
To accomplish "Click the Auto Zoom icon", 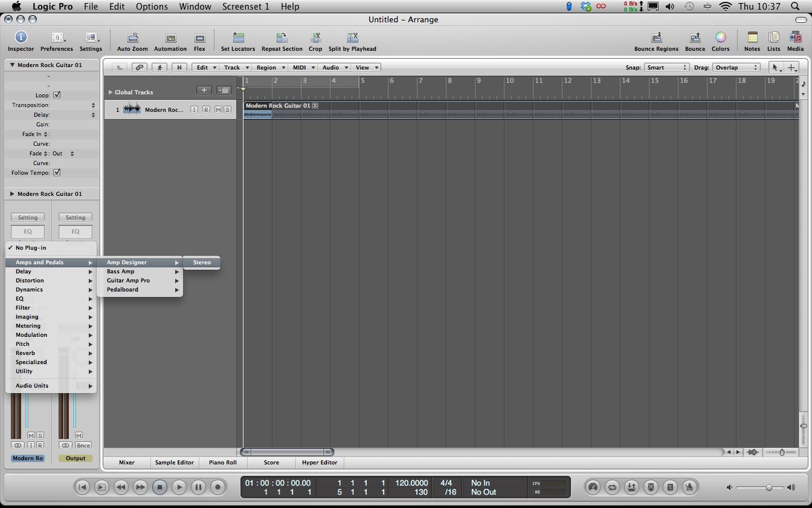I will click(132, 38).
